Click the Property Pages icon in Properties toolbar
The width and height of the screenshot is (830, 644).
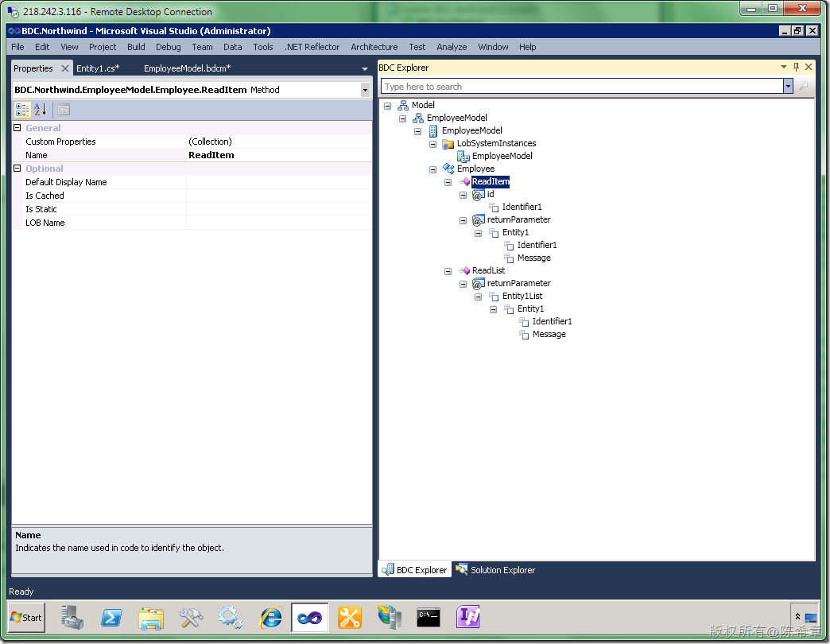pos(64,110)
